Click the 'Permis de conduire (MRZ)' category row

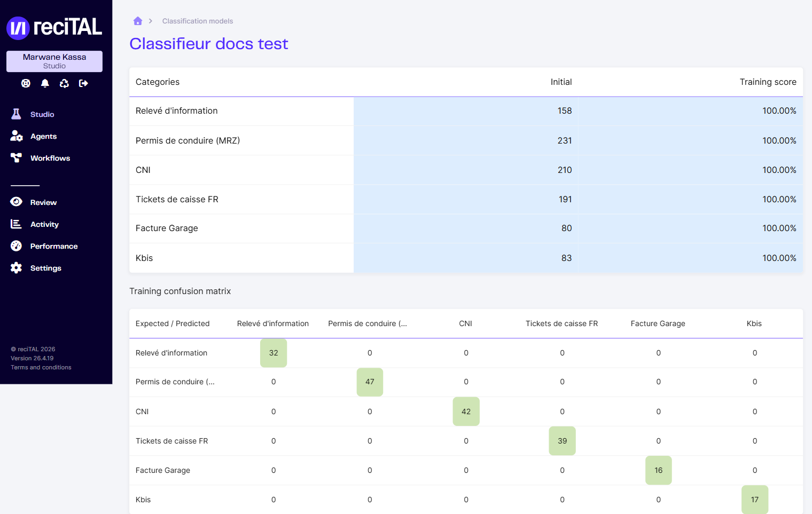point(466,140)
